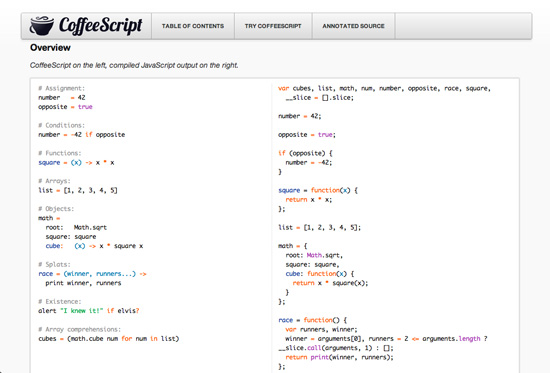
Task: Click the empty area of the navigation bar
Action: (x=463, y=26)
